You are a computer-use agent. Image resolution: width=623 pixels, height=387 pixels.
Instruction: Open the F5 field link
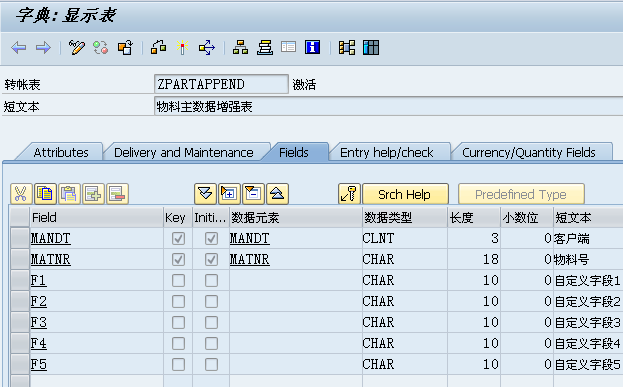click(x=39, y=364)
